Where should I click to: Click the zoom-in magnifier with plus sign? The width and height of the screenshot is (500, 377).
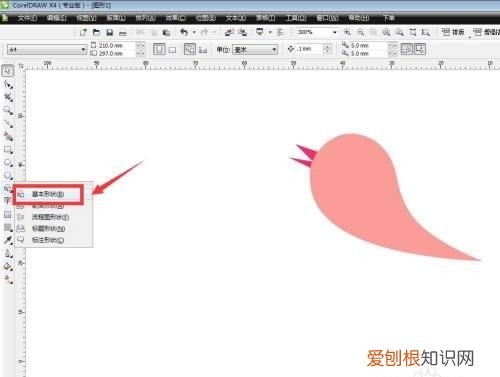pos(347,32)
